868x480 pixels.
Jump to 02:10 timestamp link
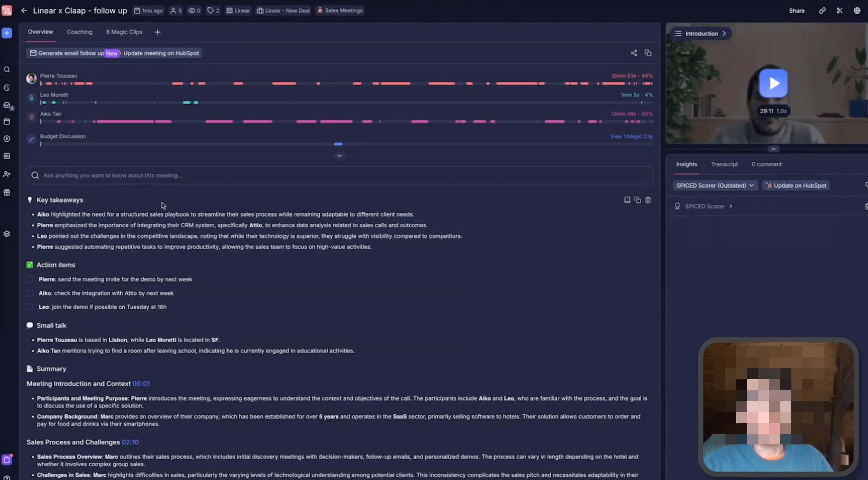[130, 442]
